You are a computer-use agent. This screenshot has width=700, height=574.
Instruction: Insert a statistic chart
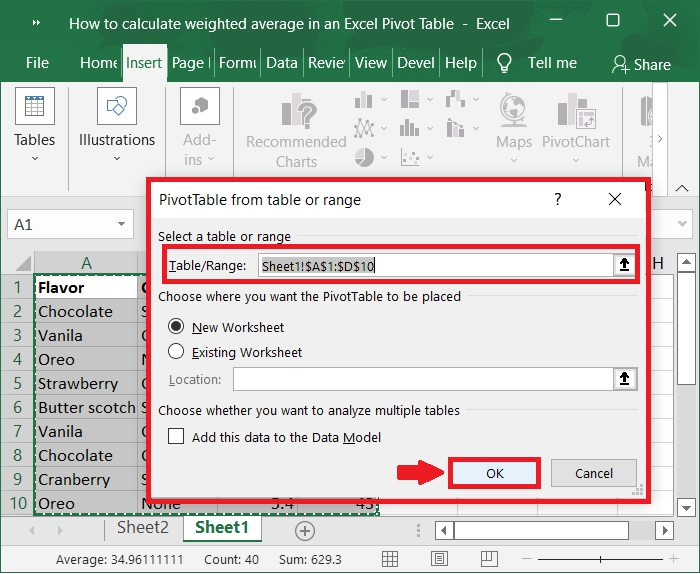click(410, 129)
